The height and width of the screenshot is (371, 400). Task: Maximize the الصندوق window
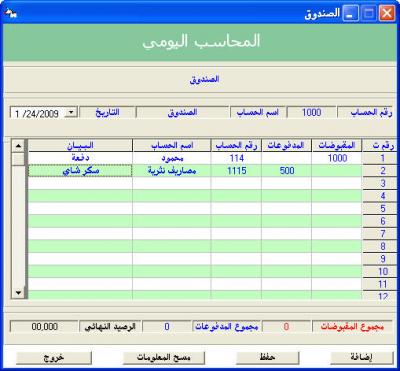[369, 14]
